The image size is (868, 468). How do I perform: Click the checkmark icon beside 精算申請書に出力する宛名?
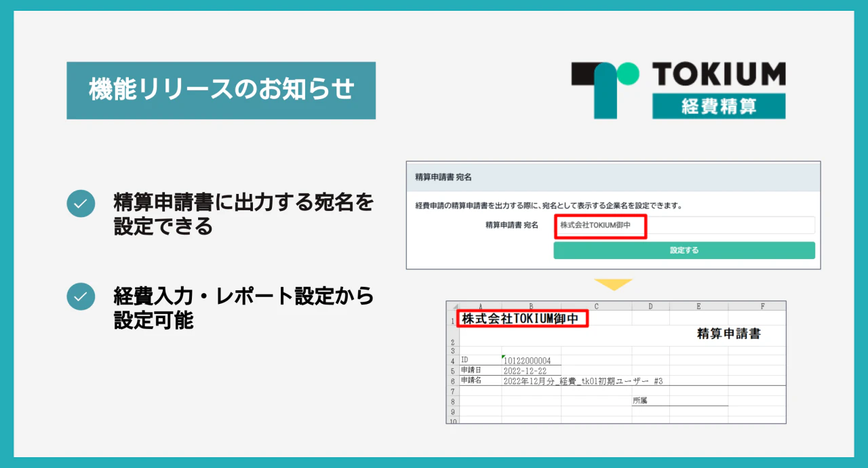coord(81,203)
